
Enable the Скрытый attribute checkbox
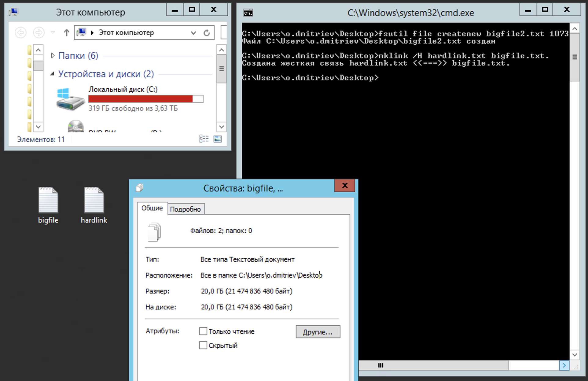coord(203,345)
